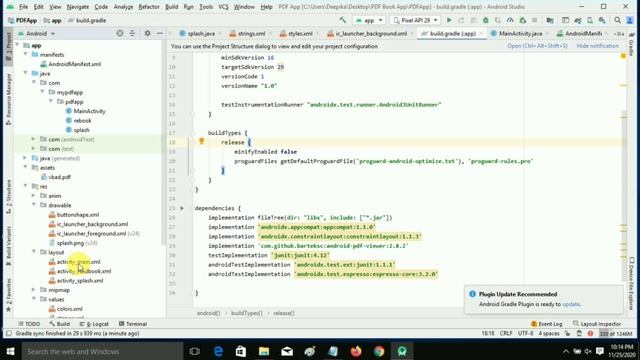Open the Build menu
640x360 pixels.
(x=171, y=7)
